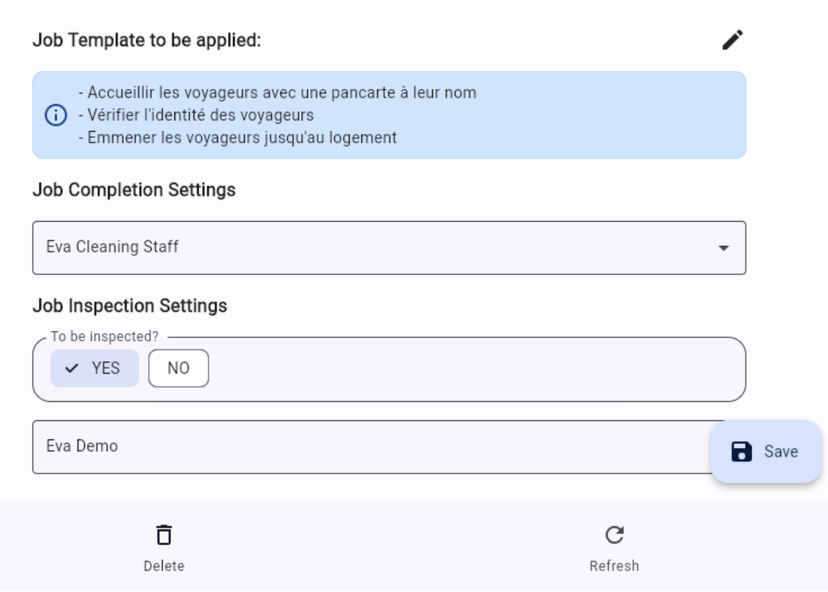Click the floppy disk save icon
Screen dimensions: 828x592
coord(742,451)
